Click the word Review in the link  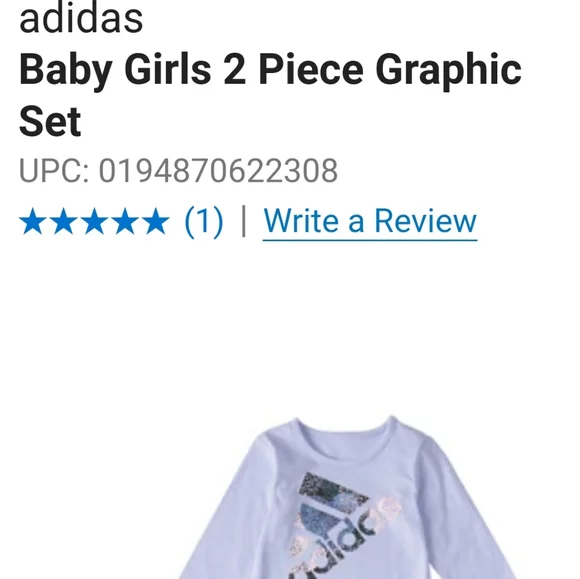tap(426, 221)
